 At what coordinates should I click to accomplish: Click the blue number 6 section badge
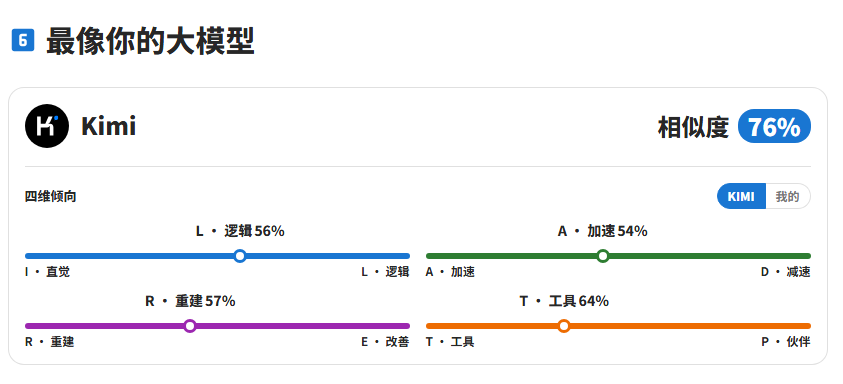[x=23, y=40]
